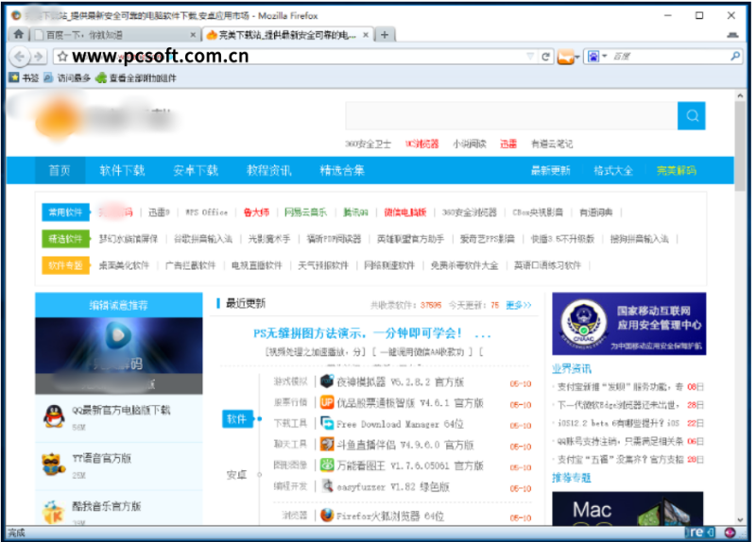Screen dimensions: 756x542
Task: Go back with the back arrow
Action: pyautogui.click(x=19, y=57)
